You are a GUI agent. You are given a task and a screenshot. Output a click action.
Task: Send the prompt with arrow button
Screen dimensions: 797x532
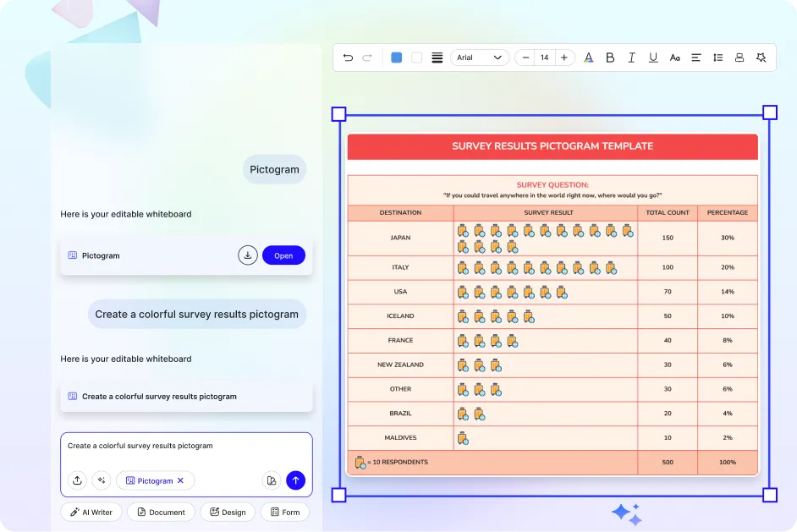click(296, 480)
